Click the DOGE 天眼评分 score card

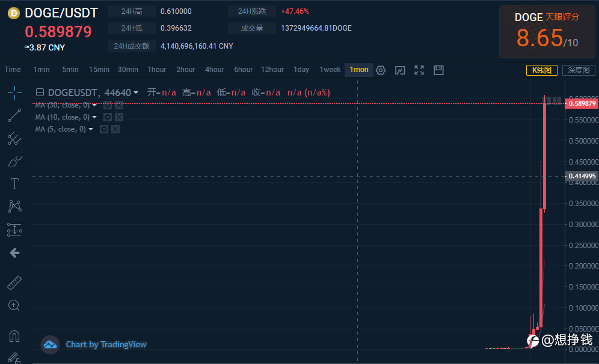point(547,32)
